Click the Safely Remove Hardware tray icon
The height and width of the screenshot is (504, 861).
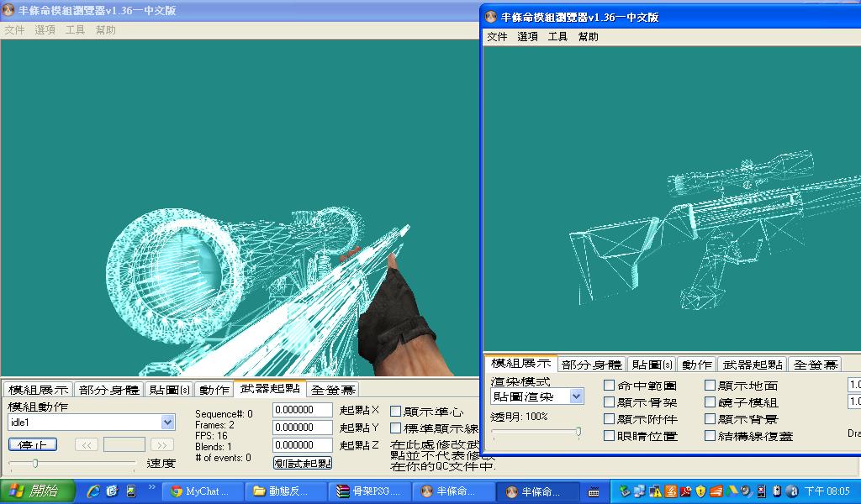point(625,491)
